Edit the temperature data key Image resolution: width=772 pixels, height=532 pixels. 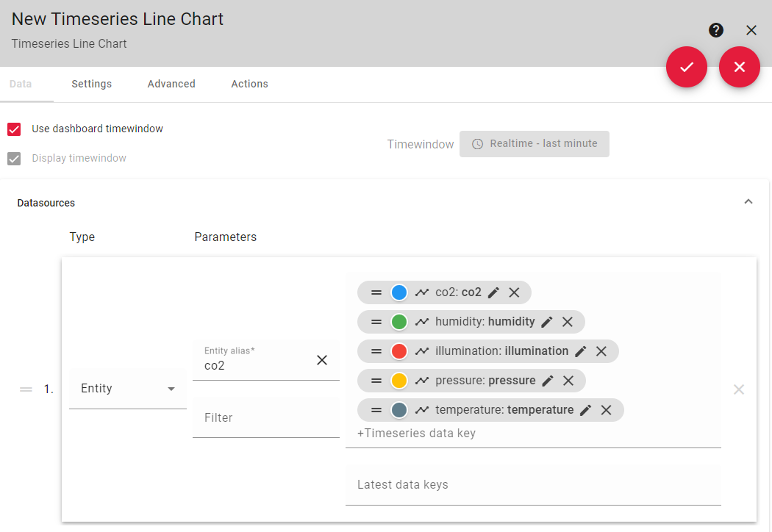[x=585, y=410]
